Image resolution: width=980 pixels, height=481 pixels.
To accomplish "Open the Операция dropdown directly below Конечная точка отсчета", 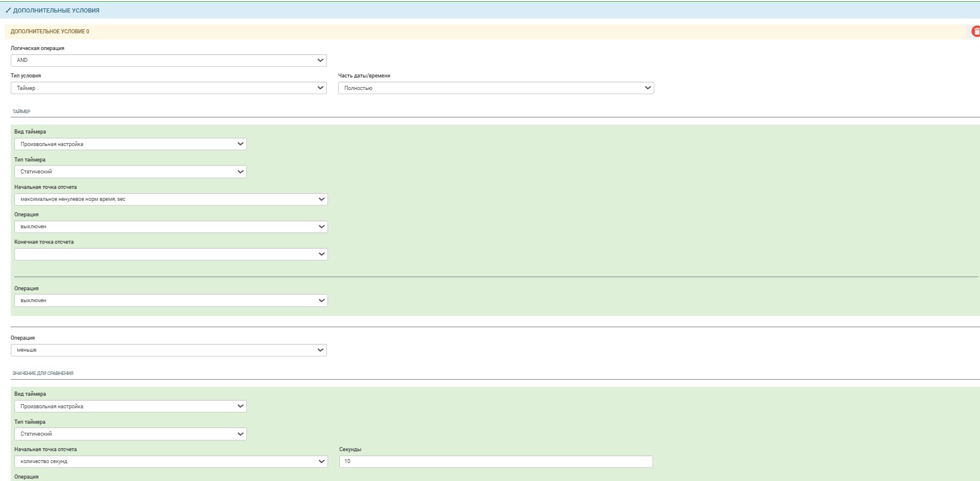I will point(171,300).
